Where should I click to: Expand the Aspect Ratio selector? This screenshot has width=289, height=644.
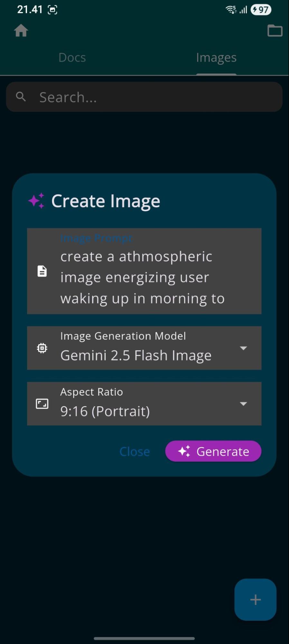click(244, 403)
